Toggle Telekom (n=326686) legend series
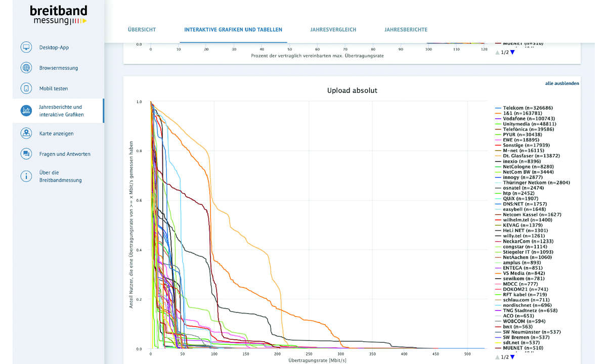Image resolution: width=607 pixels, height=364 pixels. coord(524,108)
